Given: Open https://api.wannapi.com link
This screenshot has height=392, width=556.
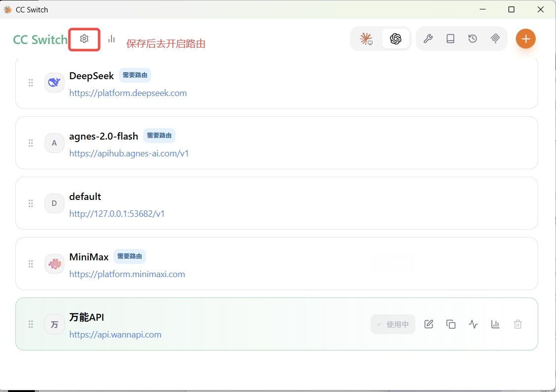Looking at the screenshot, I should click(x=115, y=335).
